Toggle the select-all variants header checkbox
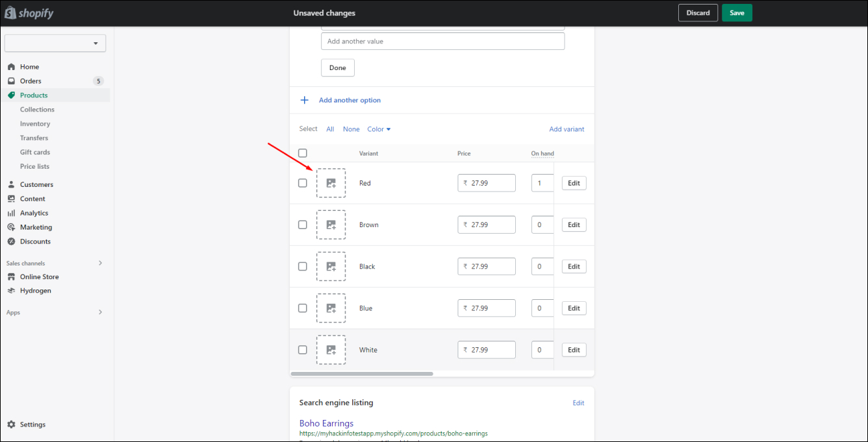Image resolution: width=868 pixels, height=442 pixels. tap(302, 153)
